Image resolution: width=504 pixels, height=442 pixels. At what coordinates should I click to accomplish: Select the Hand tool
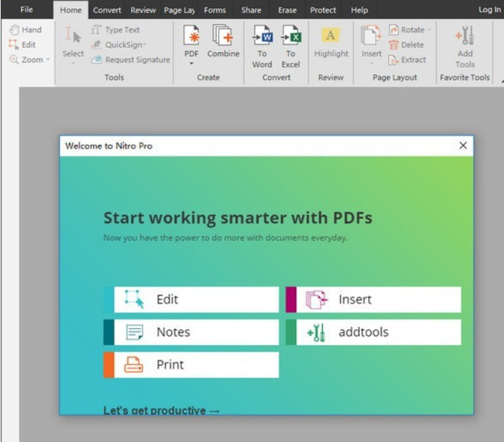[x=25, y=30]
